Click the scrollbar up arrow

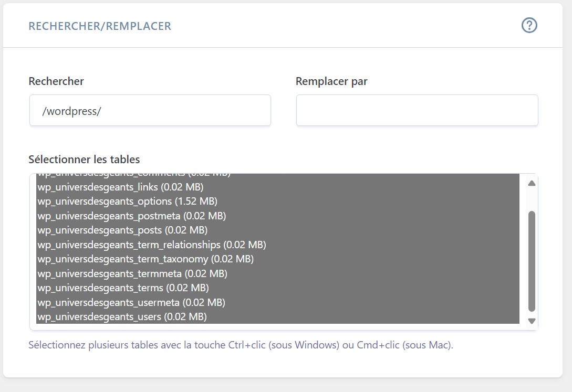point(532,183)
